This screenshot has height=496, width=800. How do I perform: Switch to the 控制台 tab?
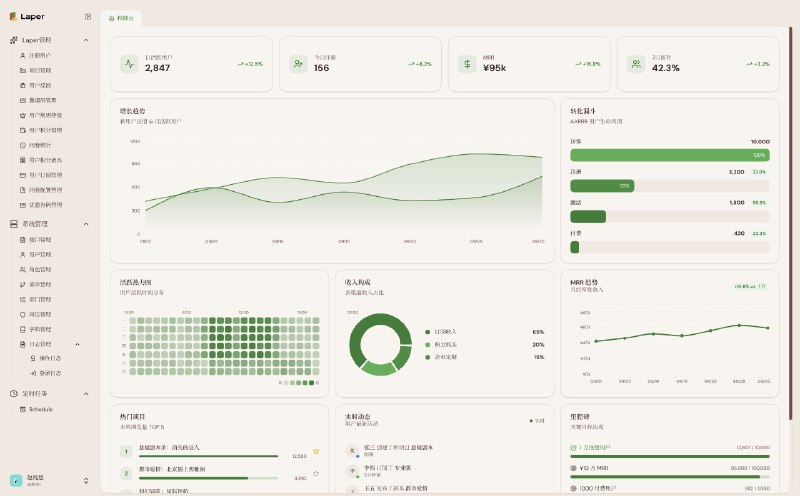click(121, 18)
